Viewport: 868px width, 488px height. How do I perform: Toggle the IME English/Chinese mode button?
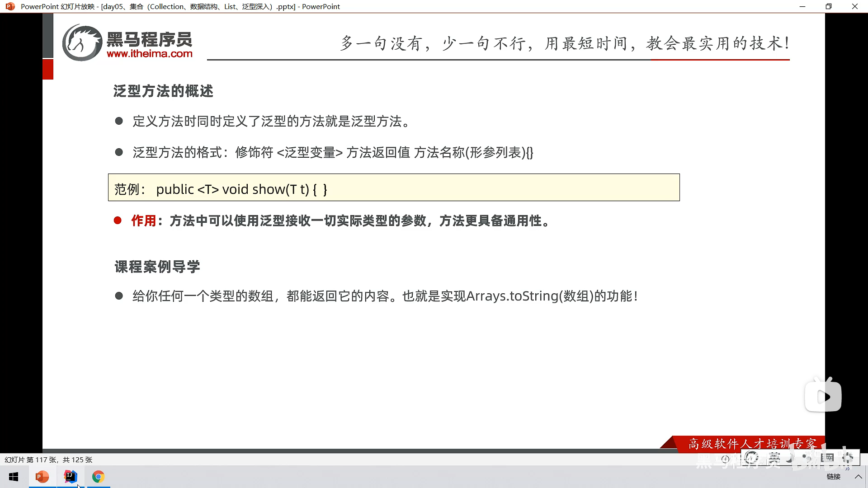pyautogui.click(x=774, y=458)
